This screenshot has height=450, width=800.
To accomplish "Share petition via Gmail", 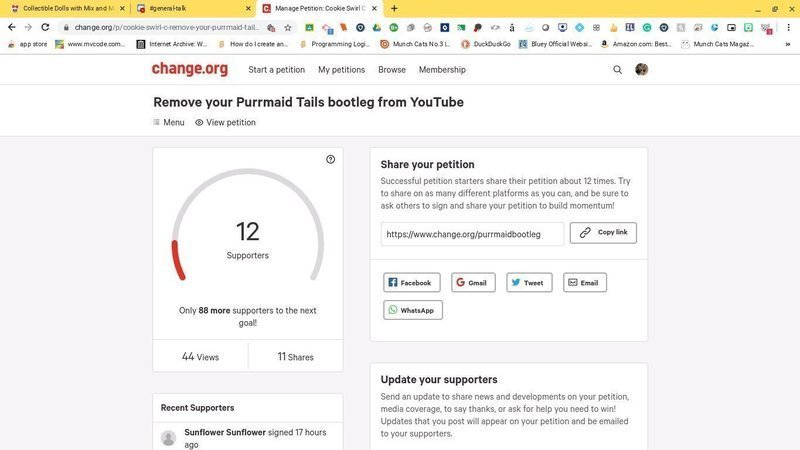I will point(473,283).
